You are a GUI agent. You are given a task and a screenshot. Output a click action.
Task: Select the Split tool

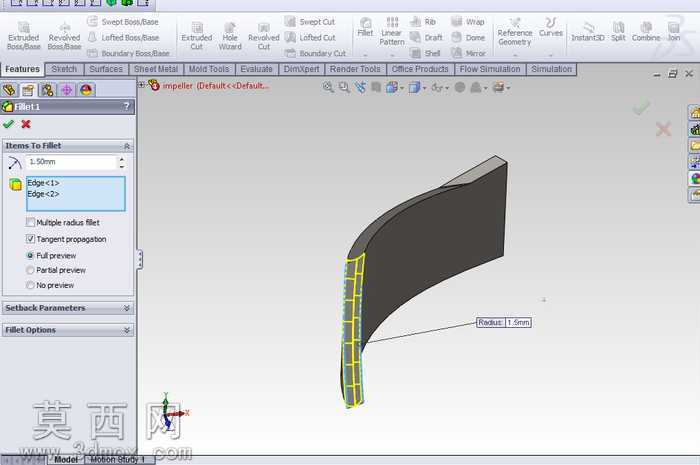[x=618, y=31]
